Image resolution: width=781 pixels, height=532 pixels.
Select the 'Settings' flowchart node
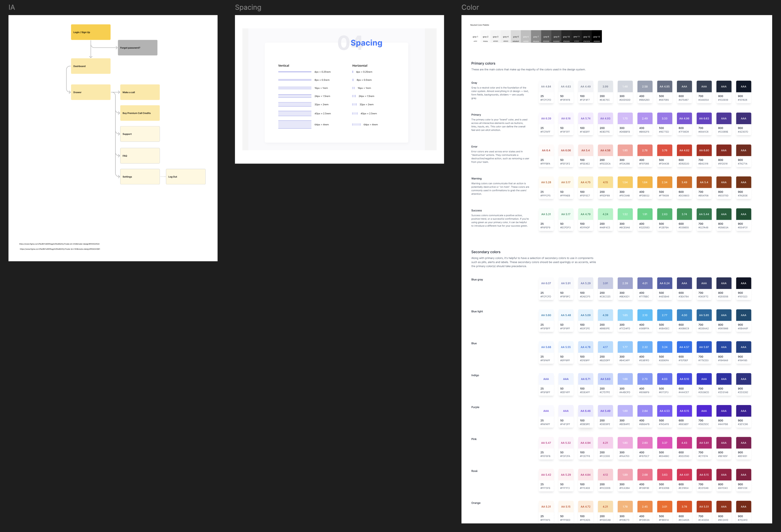[x=140, y=177]
